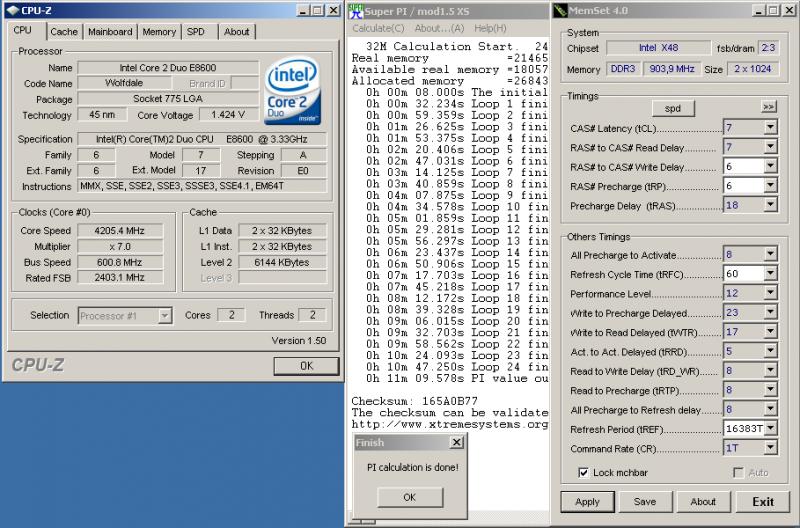Click the xtremesystems.org URL line
Viewport: 800px width, 528px height.
pyautogui.click(x=449, y=424)
